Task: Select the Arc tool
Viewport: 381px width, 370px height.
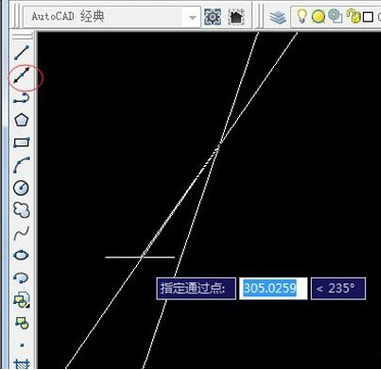Action: click(x=22, y=165)
